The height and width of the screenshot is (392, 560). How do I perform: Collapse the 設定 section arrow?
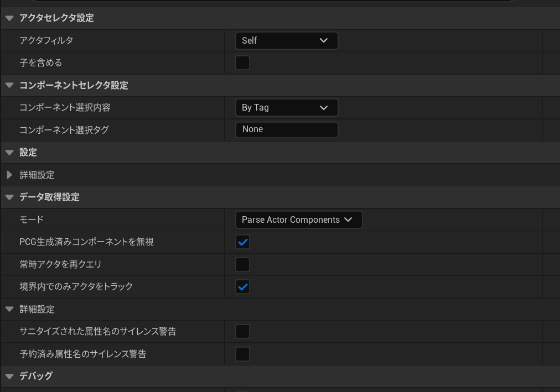(9, 153)
